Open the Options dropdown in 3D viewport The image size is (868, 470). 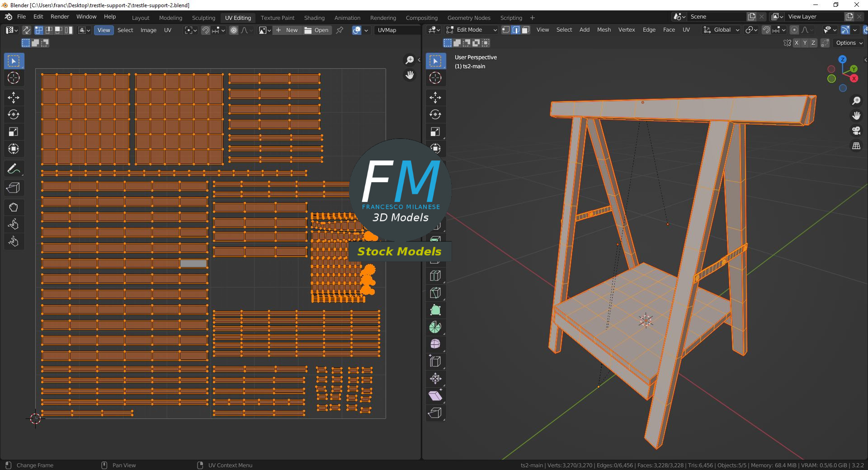(849, 43)
